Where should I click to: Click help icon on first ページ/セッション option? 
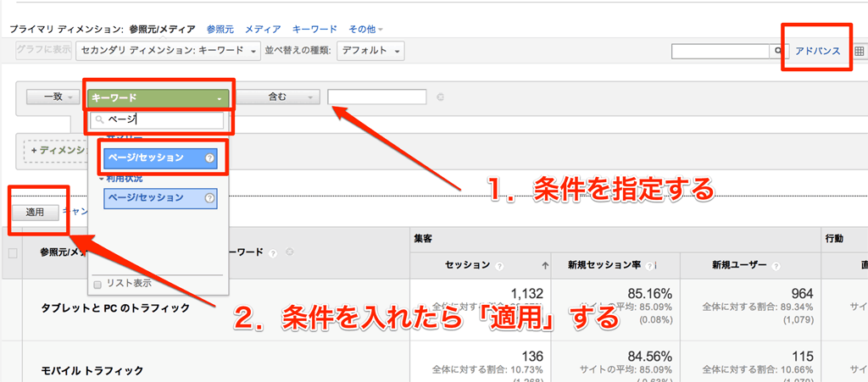(209, 158)
